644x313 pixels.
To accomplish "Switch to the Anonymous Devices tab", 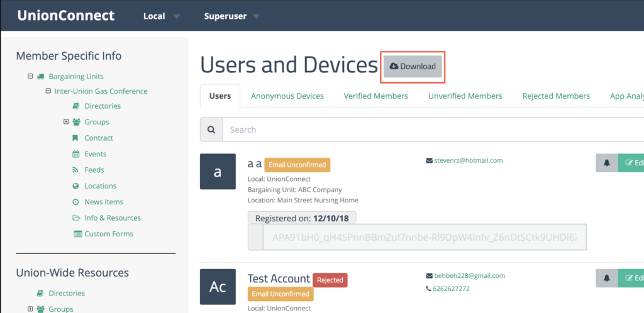I will (x=287, y=96).
